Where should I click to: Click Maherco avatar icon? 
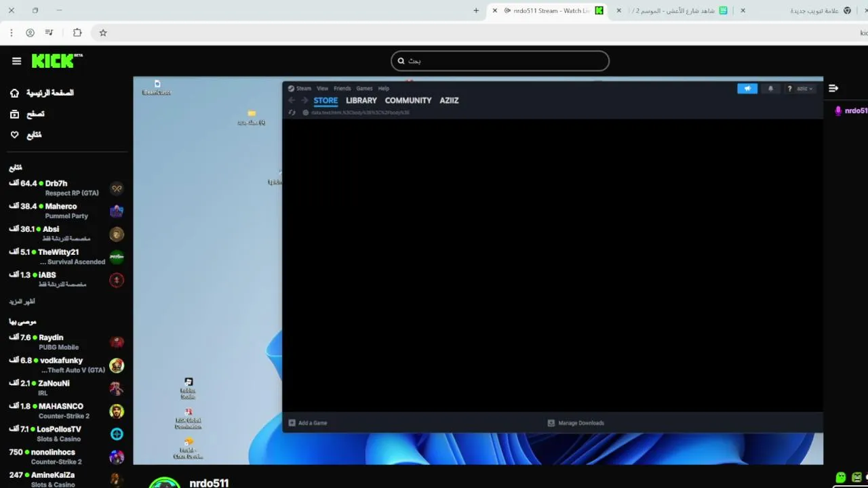[x=117, y=211]
